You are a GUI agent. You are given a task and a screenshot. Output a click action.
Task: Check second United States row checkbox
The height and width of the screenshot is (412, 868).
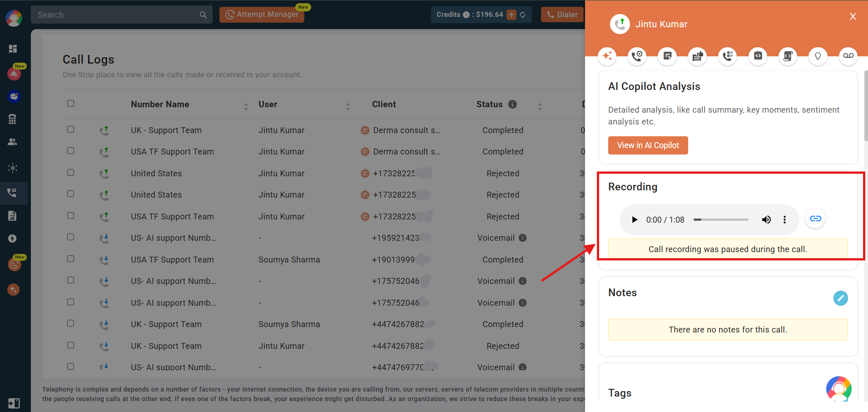click(70, 194)
